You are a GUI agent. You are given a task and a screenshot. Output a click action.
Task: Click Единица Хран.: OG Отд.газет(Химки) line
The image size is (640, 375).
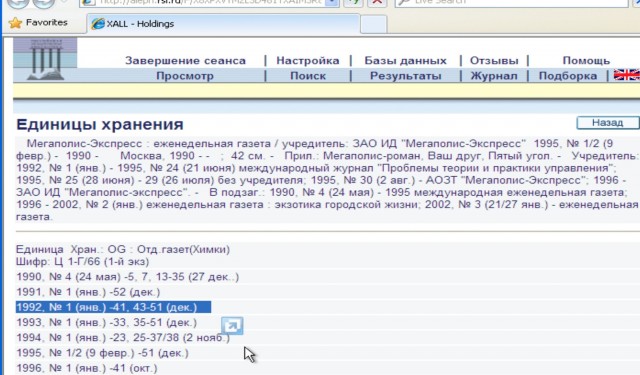(123, 249)
